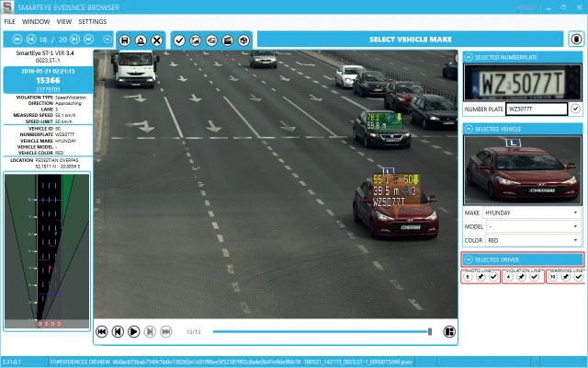Screen dimensions: 588x368
Task: Open the WINDOW menu
Action: tap(36, 21)
